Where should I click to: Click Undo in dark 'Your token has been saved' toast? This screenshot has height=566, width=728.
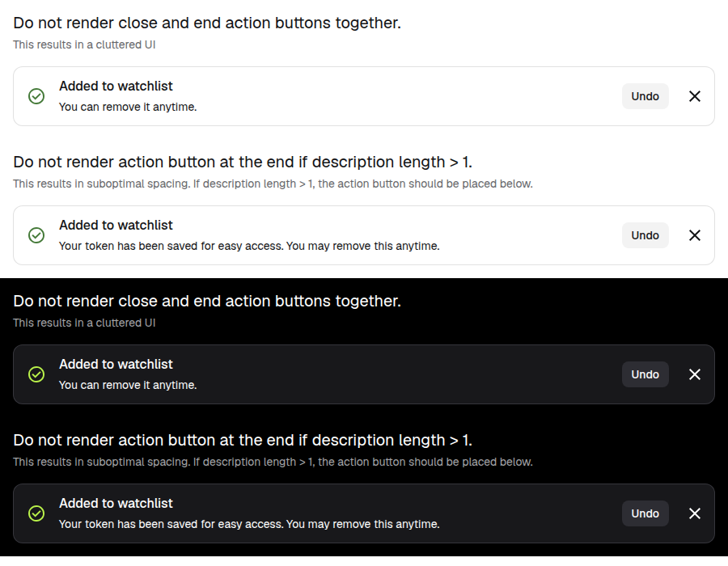[x=645, y=513]
